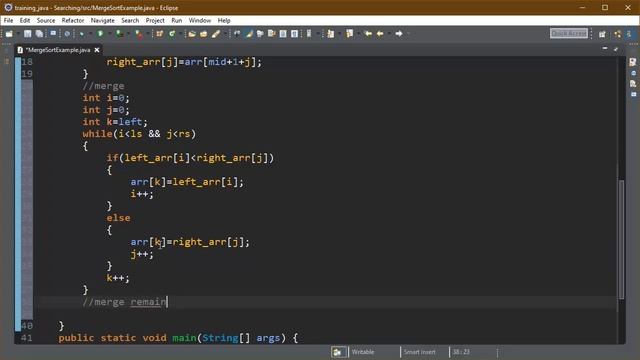The image size is (640, 360).
Task: Click the Writable status bar entry
Action: pyautogui.click(x=362, y=352)
